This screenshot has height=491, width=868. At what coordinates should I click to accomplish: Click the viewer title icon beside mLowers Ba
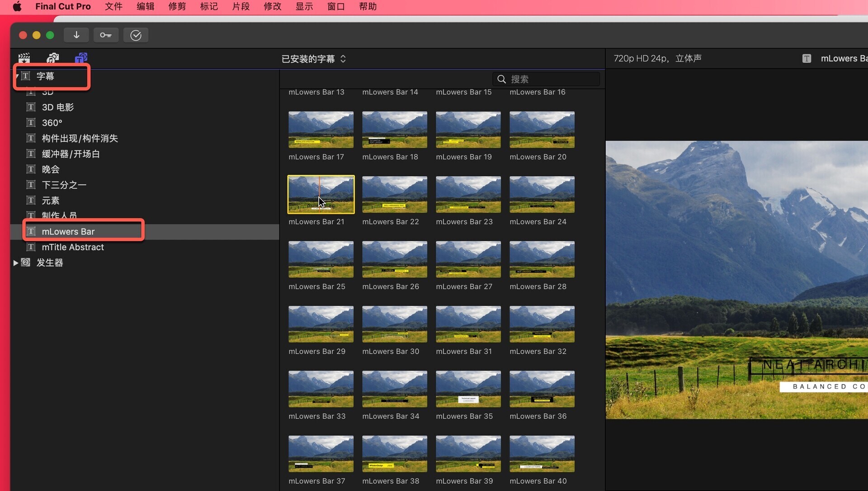point(807,58)
